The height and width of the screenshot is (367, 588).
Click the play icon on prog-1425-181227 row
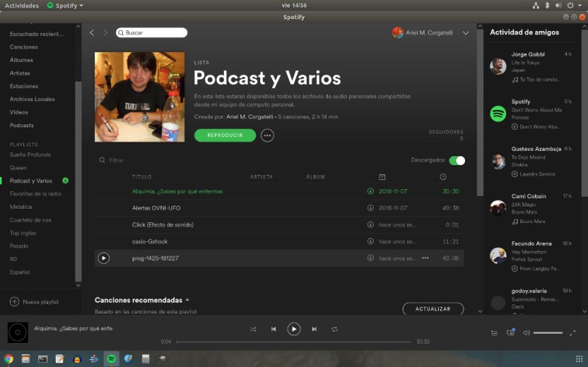coord(103,258)
